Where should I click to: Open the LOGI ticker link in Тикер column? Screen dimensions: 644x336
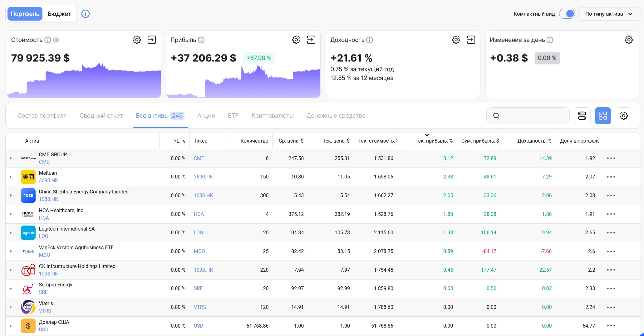pos(199,233)
